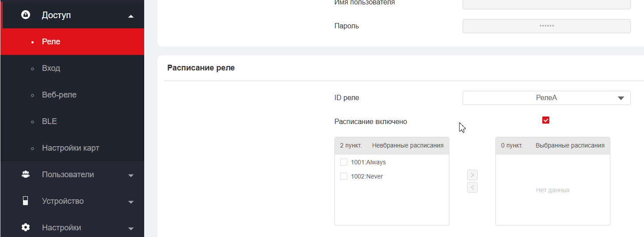The width and height of the screenshot is (644, 237).
Task: Open the ID реле dropdown
Action: coord(546,98)
